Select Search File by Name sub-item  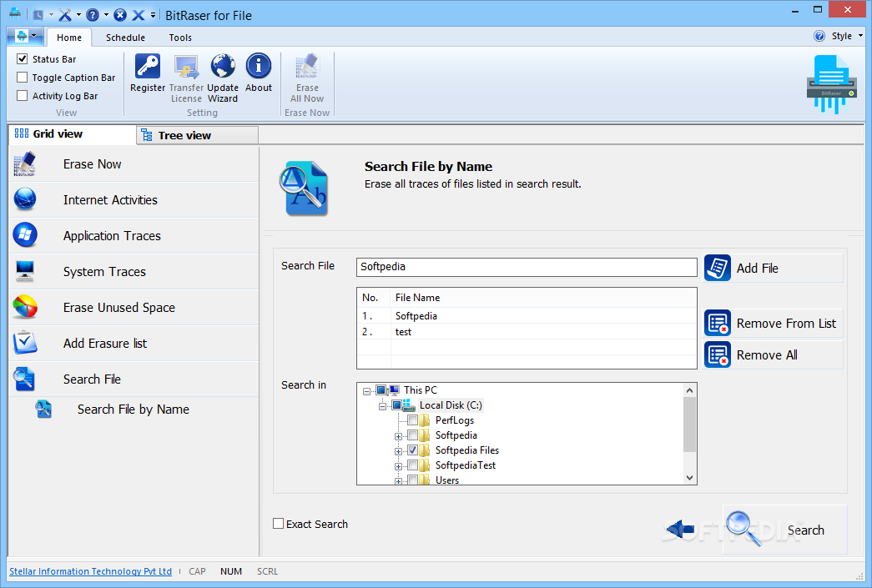point(133,410)
